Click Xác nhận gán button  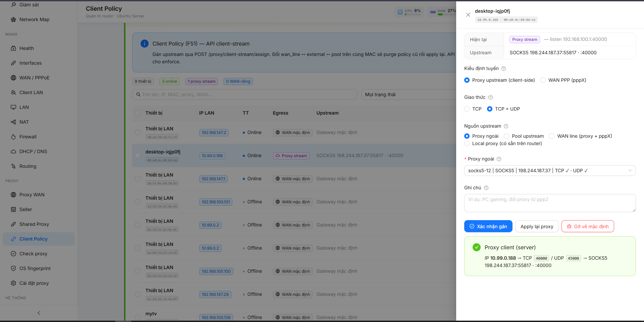click(488, 226)
